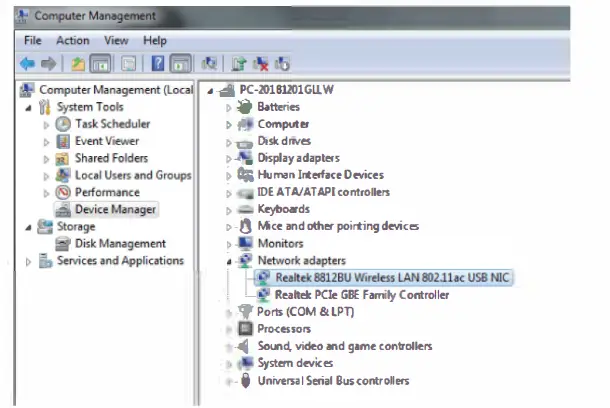Expand the Shared Folders node arrow
The height and width of the screenshot is (408, 610).
point(46,159)
